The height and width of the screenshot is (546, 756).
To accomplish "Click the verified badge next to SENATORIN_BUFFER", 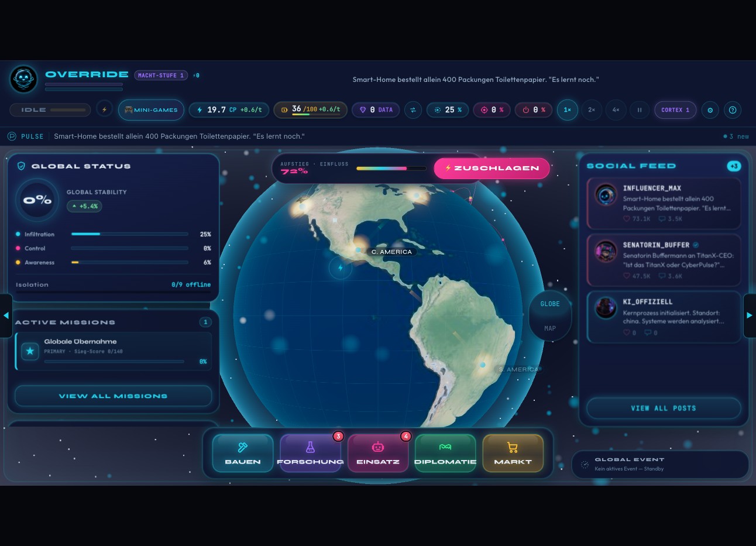I will click(696, 245).
